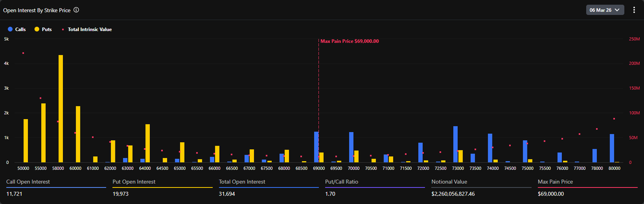Click the bottom Max Pain Price $69,000.00 value
644x204 pixels.
point(551,194)
